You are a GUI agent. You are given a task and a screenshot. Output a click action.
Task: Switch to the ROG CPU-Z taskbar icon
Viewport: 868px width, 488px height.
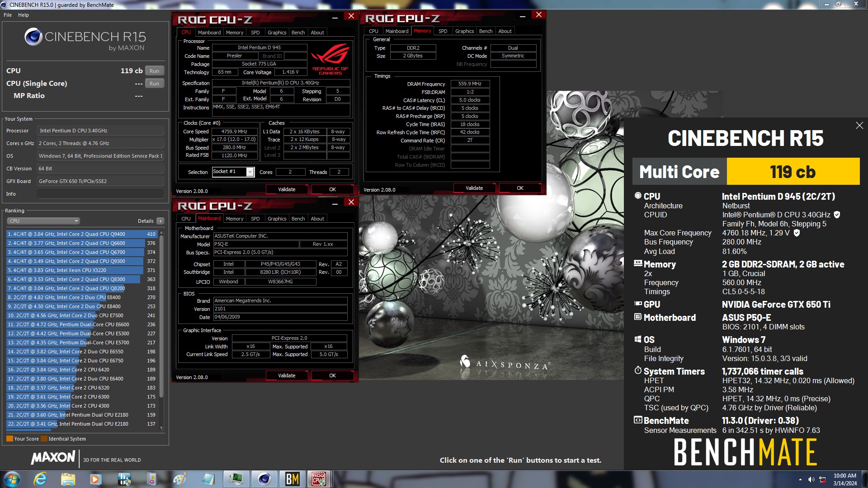pos(319,479)
